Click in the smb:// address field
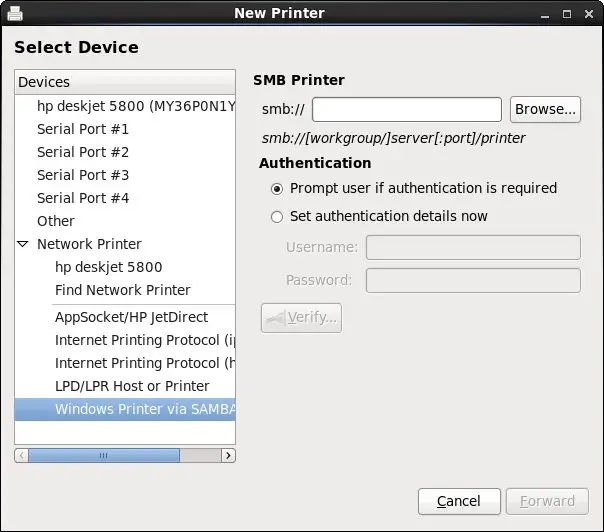 tap(406, 109)
